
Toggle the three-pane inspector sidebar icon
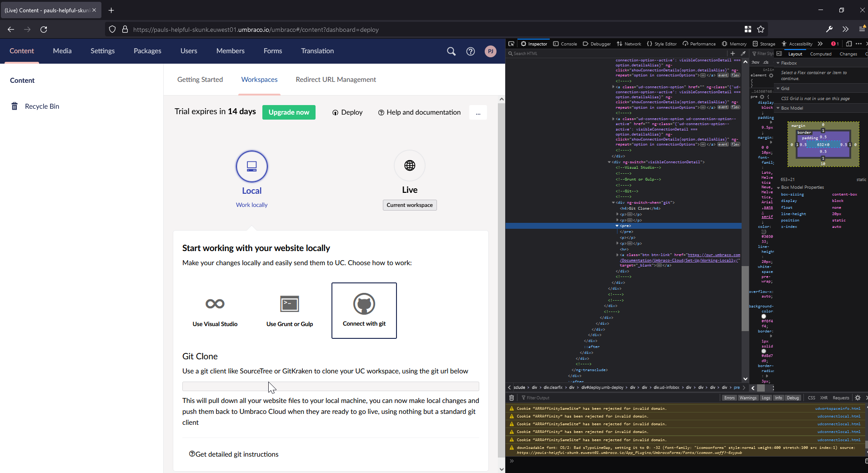tap(779, 54)
